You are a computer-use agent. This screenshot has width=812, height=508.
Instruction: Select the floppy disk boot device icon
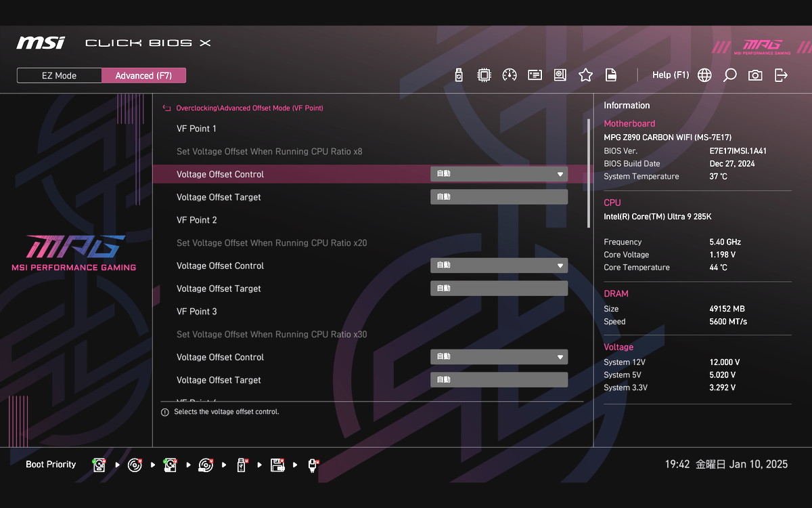[277, 465]
